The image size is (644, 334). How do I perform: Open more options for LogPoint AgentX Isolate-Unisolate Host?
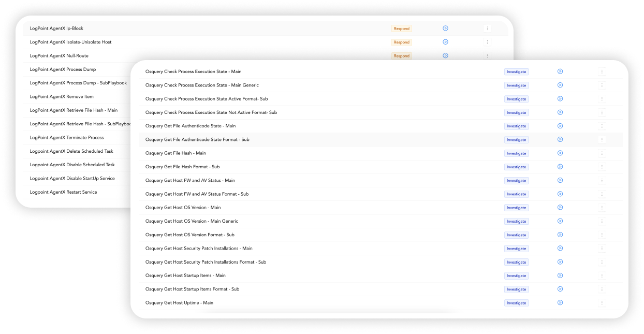(487, 42)
